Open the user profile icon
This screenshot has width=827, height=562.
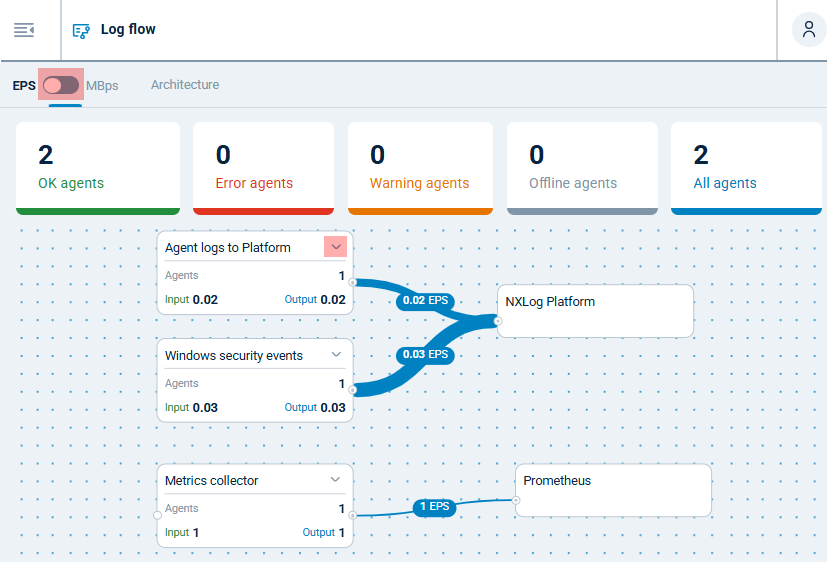tap(808, 30)
